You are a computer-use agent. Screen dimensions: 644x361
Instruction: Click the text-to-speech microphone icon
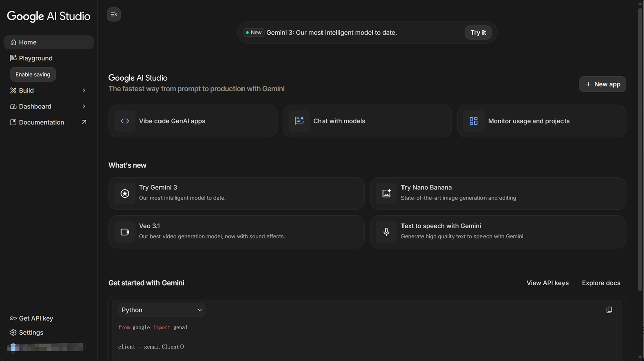coord(386,232)
